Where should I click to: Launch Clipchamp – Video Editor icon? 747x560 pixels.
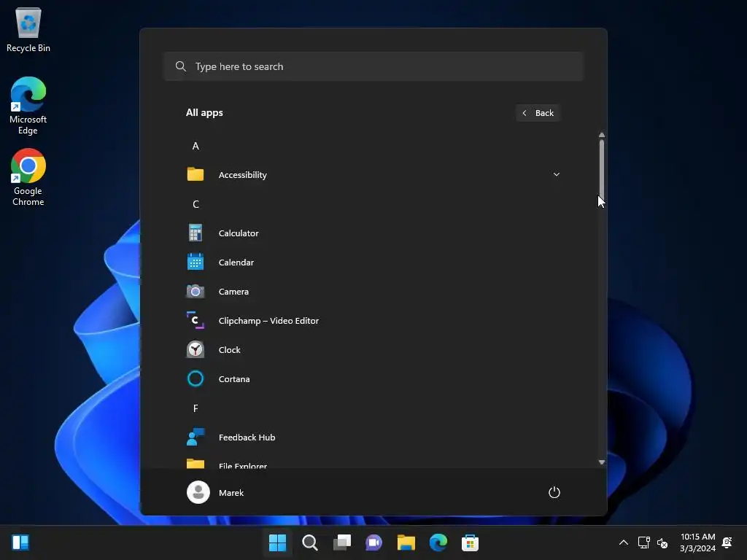point(196,321)
